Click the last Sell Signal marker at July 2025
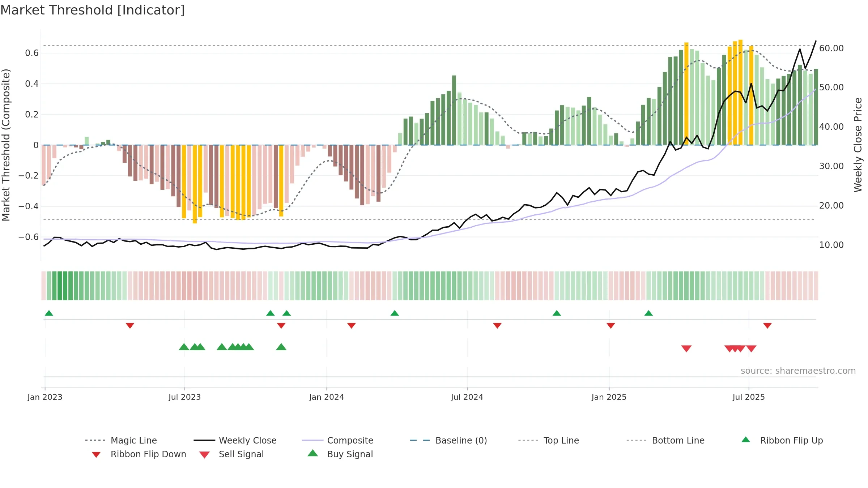 (751, 348)
